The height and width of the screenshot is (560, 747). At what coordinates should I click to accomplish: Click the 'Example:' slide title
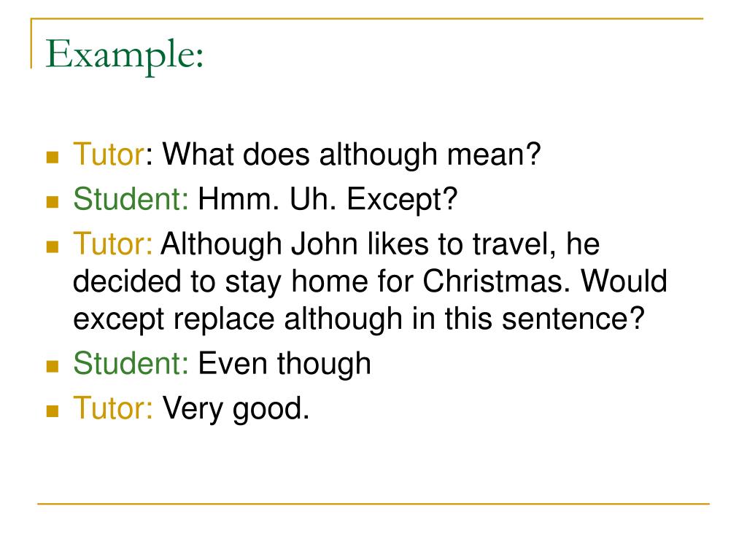coord(125,54)
